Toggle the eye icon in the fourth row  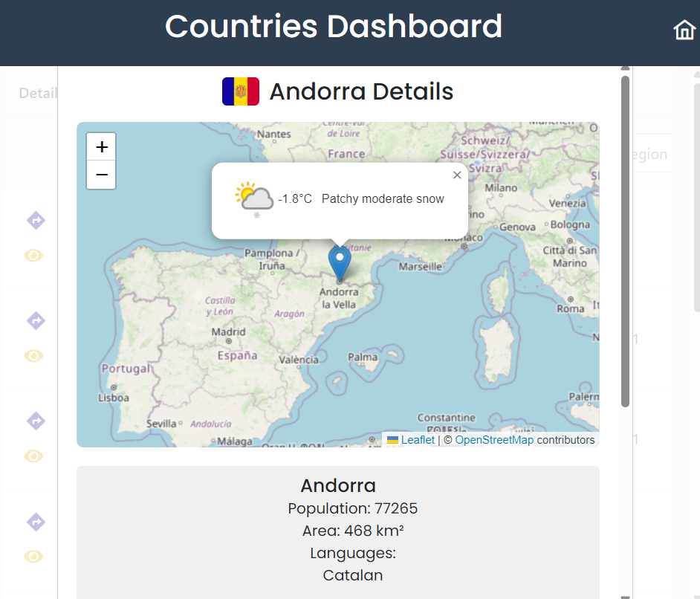33,556
